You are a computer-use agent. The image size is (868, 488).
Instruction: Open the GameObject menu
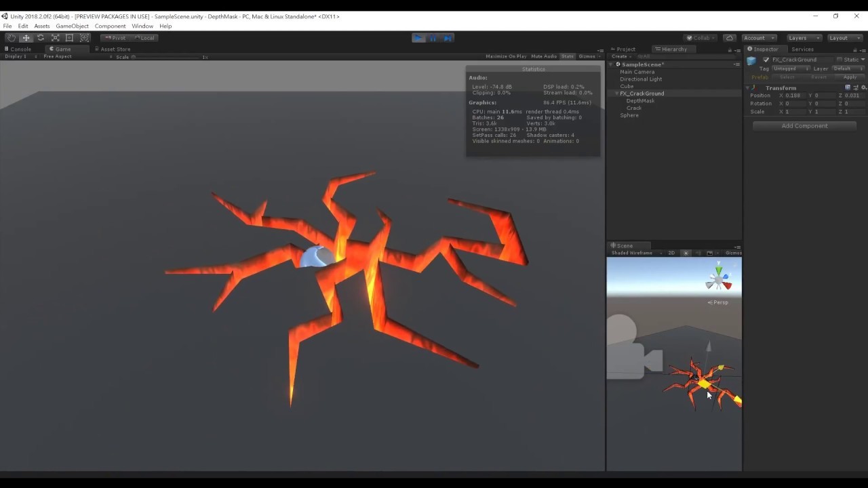point(72,26)
